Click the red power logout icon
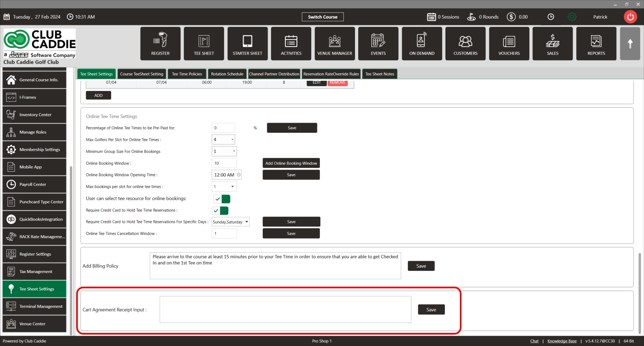Screen dimensions: 644x346 pyautogui.click(x=630, y=17)
